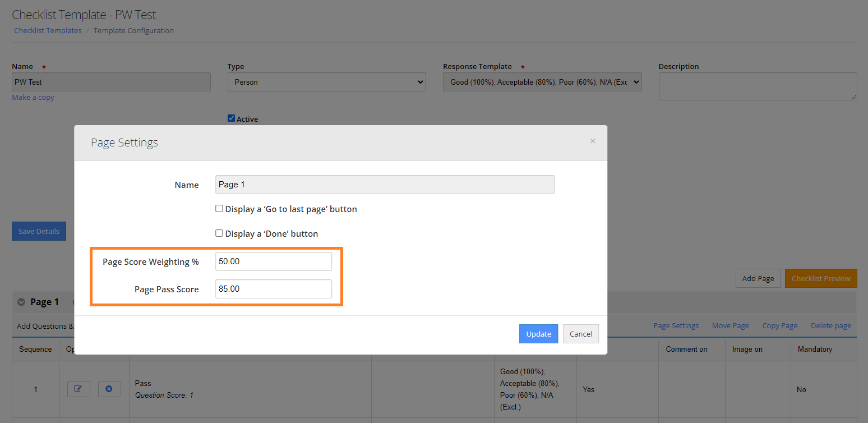Click the delete icon next to the Pass question
This screenshot has width=868, height=423.
tap(109, 389)
